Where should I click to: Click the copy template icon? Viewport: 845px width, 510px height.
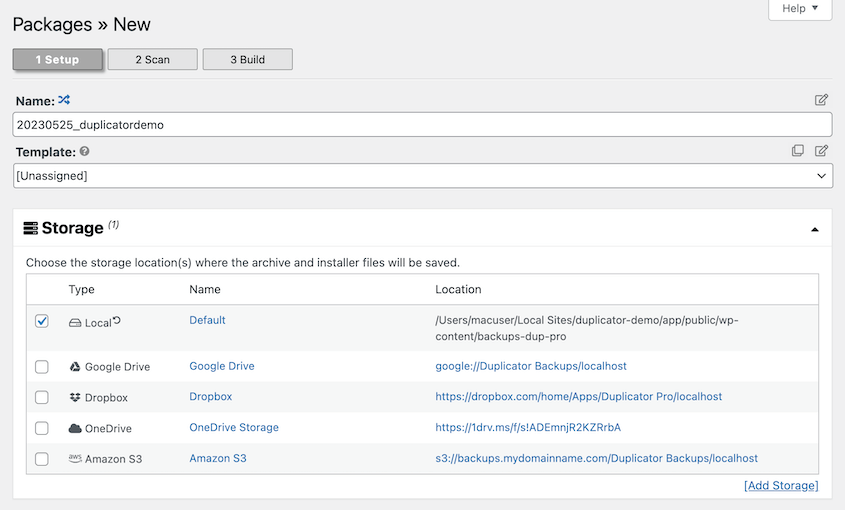(798, 150)
